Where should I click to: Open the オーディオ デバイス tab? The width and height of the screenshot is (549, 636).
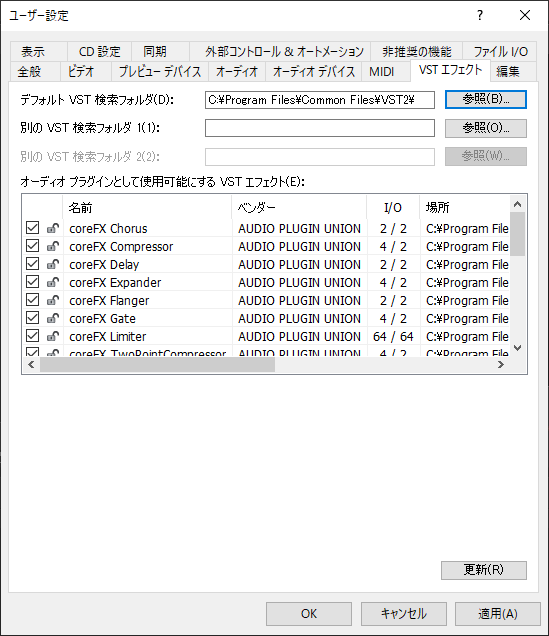[314, 72]
